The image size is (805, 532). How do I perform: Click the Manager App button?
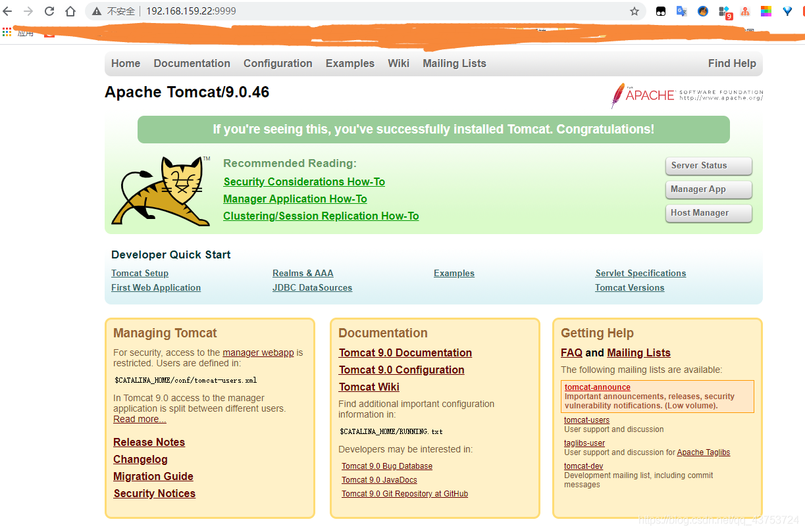coord(709,189)
